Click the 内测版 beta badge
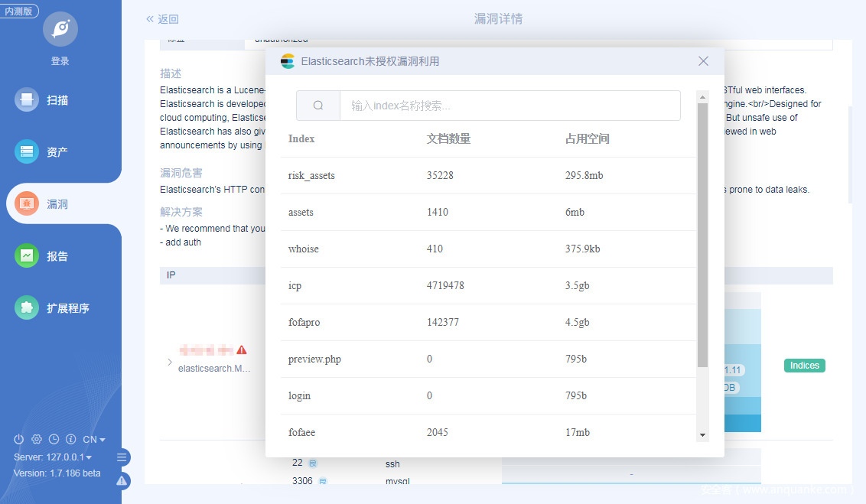The image size is (866, 504). click(19, 11)
